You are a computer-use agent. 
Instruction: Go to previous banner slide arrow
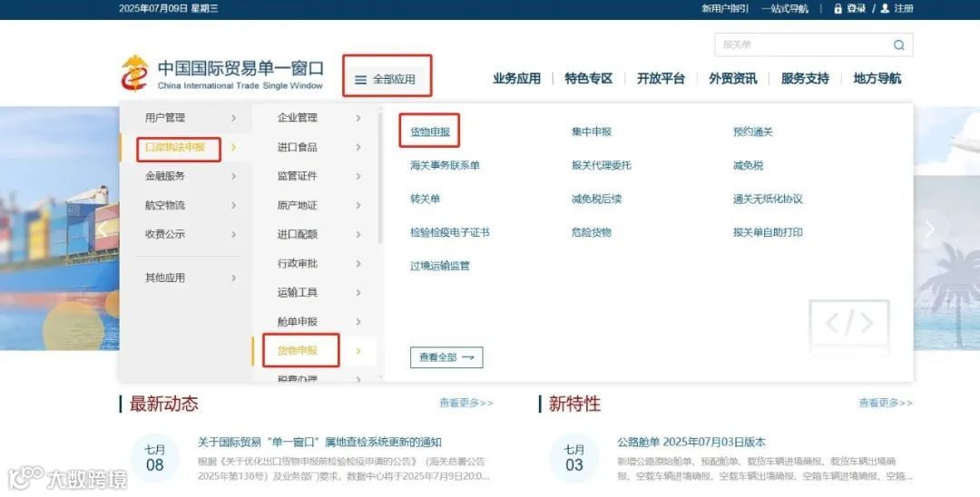click(103, 229)
